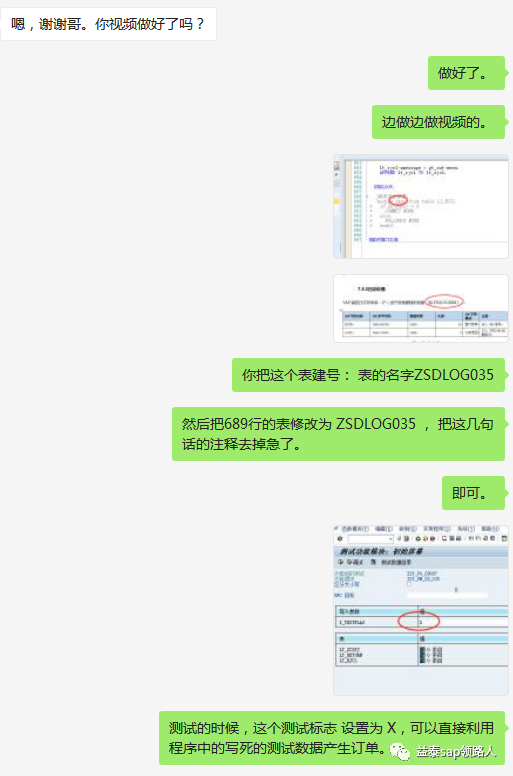The image size is (513, 776).
Task: Open the ABAP code screenshot thumbnail
Action: tap(420, 206)
